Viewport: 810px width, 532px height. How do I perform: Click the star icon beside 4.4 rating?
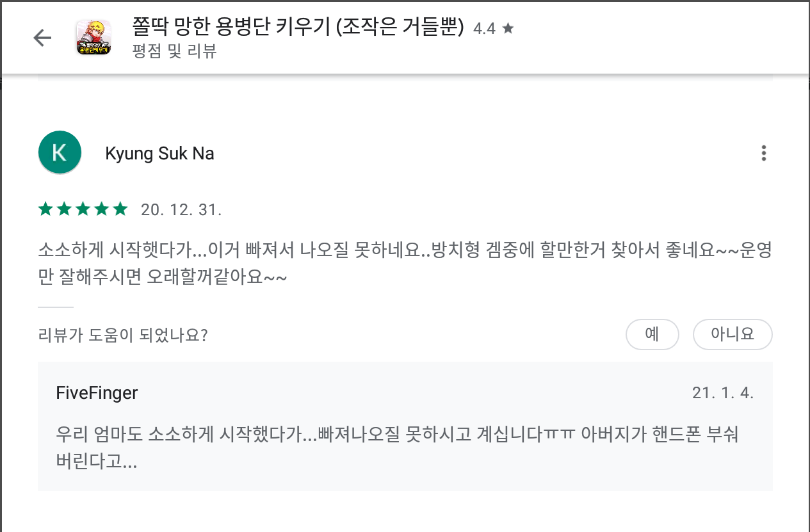coord(508,28)
